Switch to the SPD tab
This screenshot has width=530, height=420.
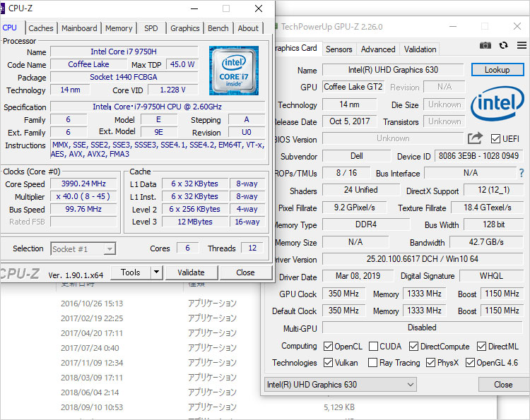click(x=151, y=28)
